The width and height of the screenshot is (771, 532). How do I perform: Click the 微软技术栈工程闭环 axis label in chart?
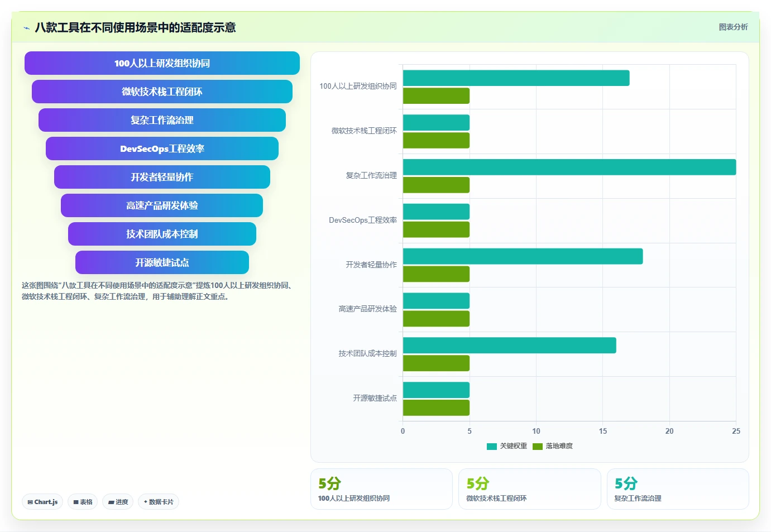[364, 131]
